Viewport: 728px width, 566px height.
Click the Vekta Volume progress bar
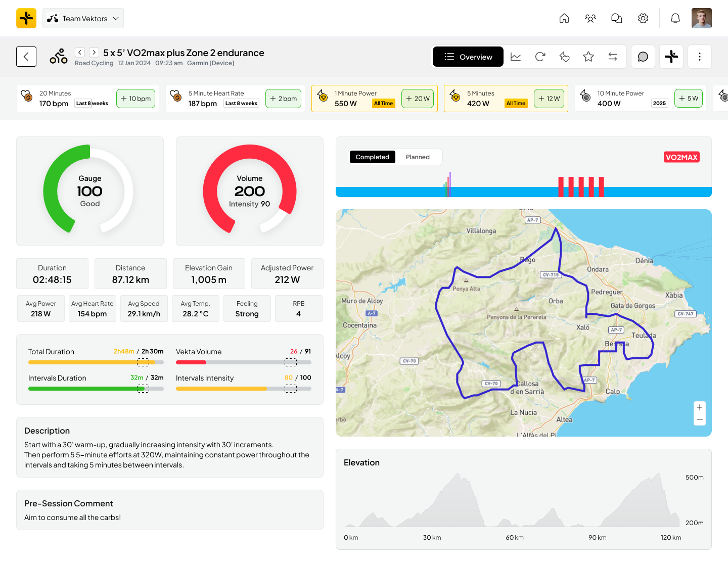tap(244, 362)
